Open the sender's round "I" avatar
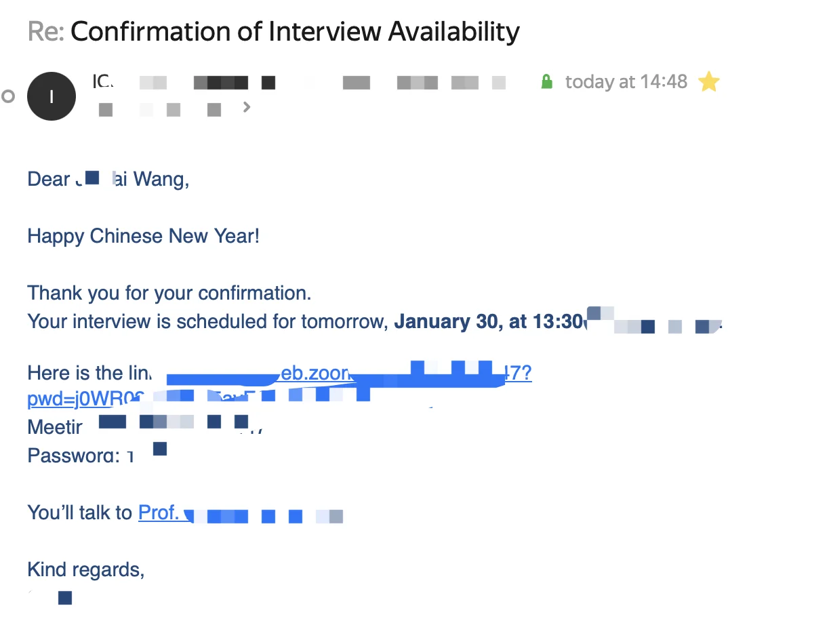Viewport: 831px width, 644px height. coord(52,96)
